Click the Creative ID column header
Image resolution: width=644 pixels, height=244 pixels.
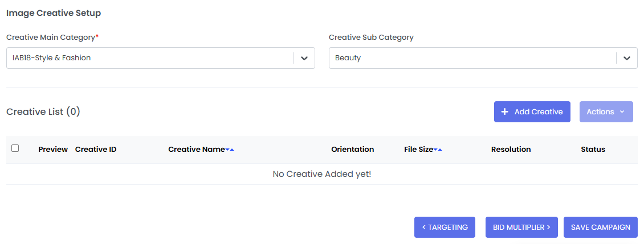[x=96, y=150]
